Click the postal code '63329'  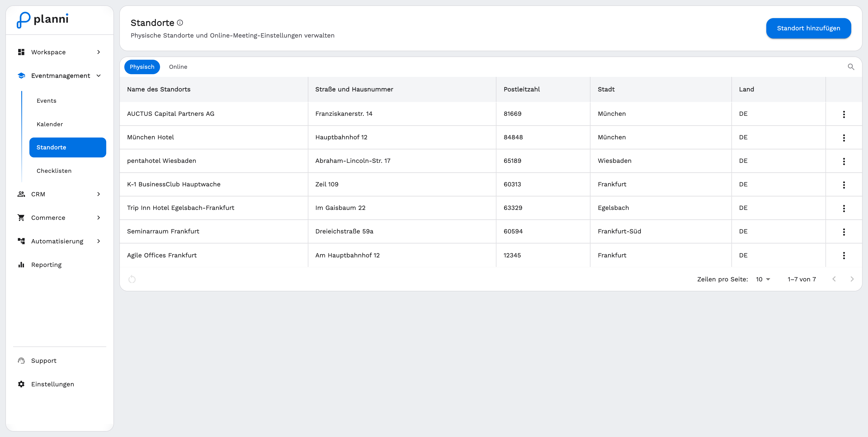point(513,208)
